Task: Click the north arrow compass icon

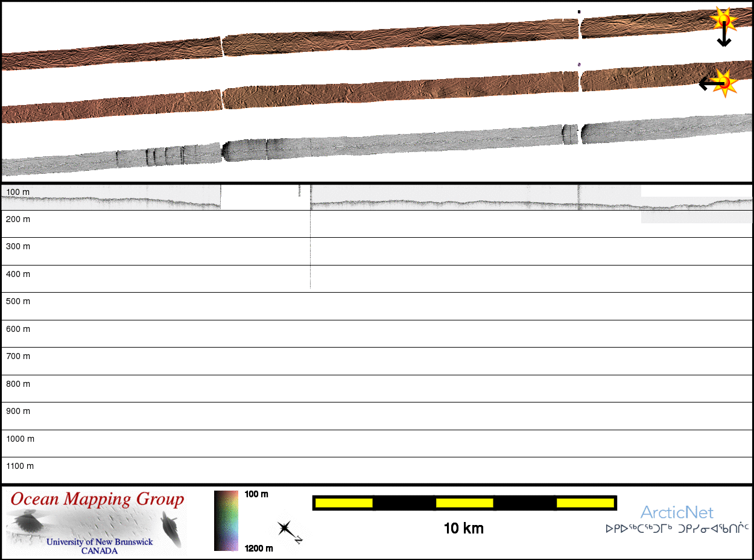Action: pyautogui.click(x=288, y=531)
